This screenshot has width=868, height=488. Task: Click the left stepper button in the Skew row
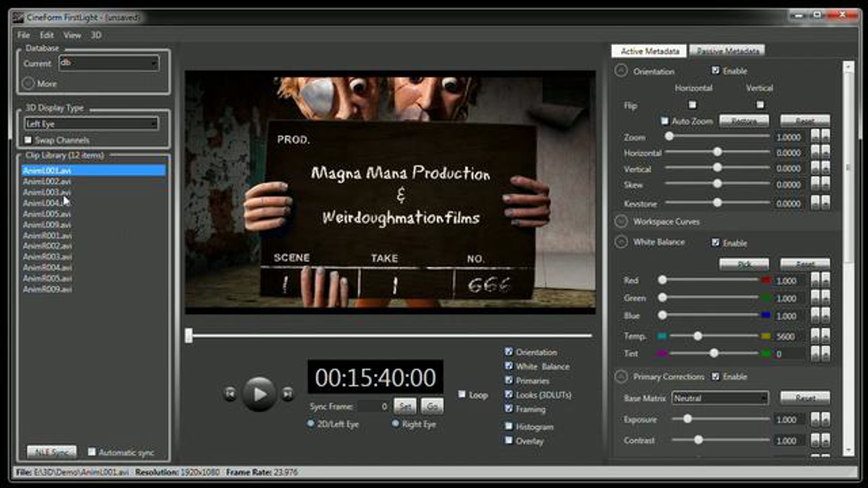815,184
